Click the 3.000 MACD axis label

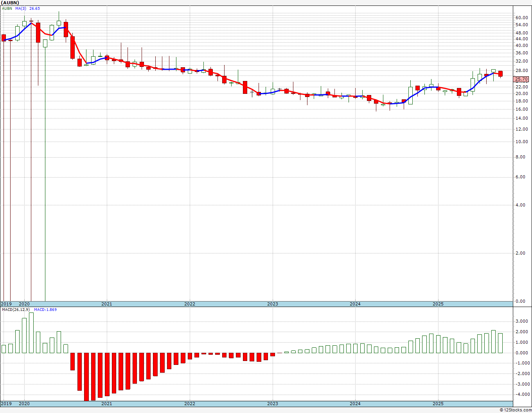pyautogui.click(x=521, y=321)
